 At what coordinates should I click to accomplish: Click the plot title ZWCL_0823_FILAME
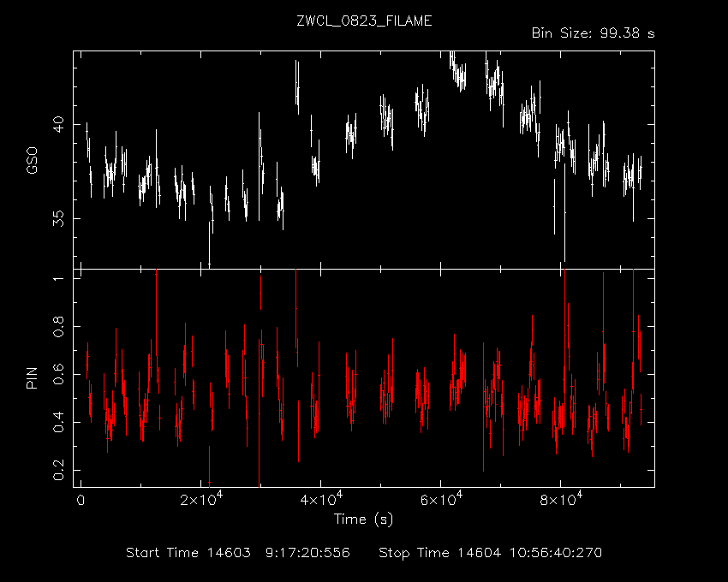[x=364, y=21]
